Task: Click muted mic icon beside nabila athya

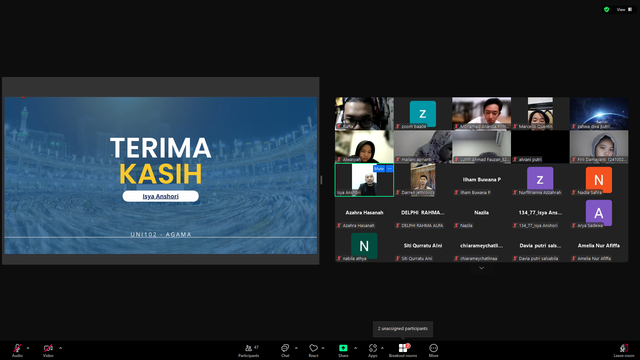Action: (x=339, y=258)
